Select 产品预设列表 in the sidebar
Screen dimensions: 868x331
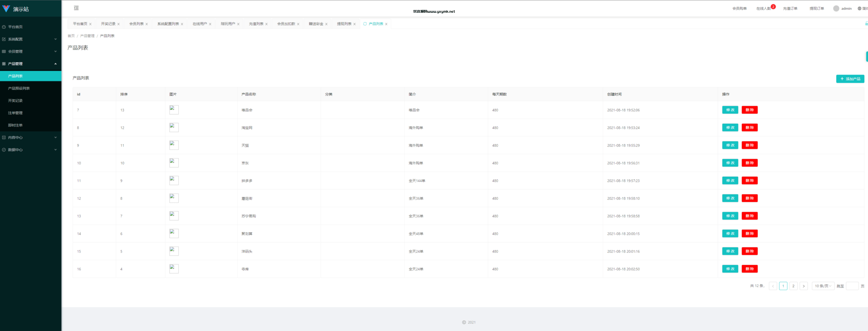31,88
